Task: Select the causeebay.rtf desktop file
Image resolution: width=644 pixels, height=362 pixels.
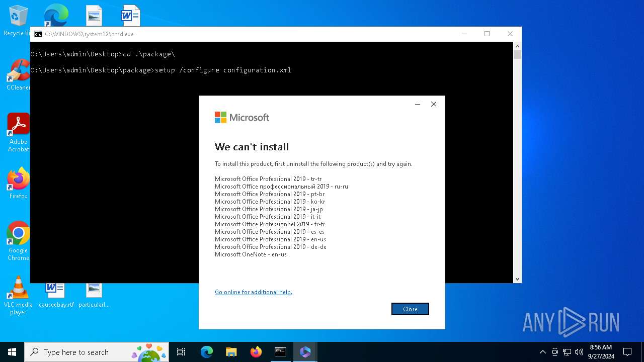Action: point(56,296)
